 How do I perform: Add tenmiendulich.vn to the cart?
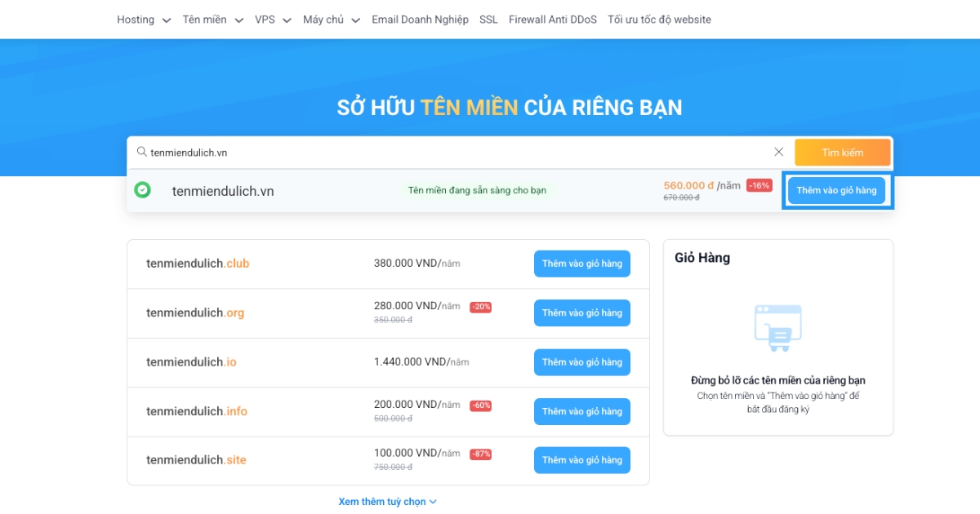836,189
